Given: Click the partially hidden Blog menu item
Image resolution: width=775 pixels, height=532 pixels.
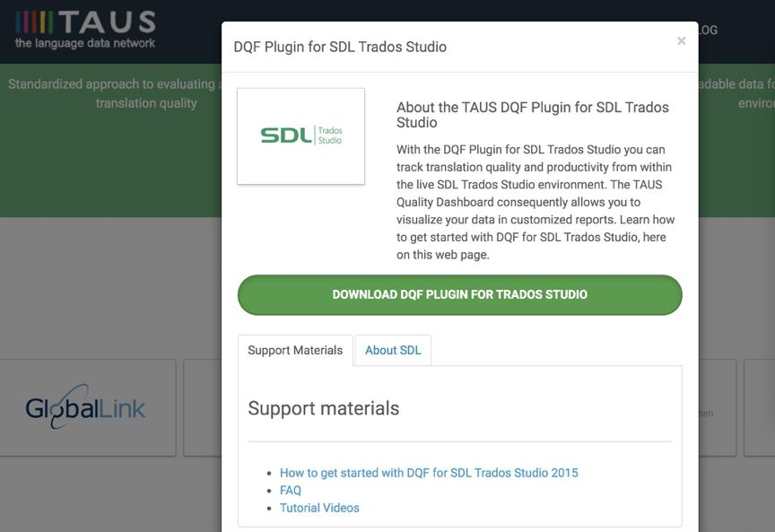Looking at the screenshot, I should click(x=707, y=30).
